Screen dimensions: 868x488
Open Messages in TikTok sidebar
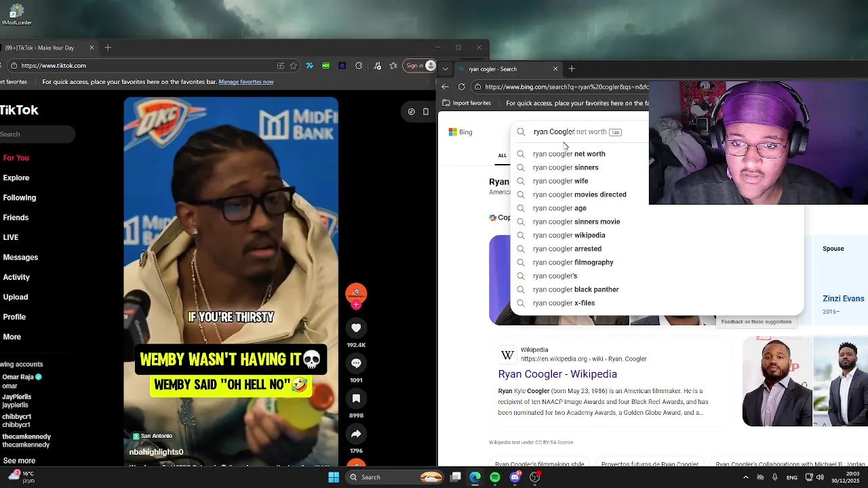pos(20,258)
